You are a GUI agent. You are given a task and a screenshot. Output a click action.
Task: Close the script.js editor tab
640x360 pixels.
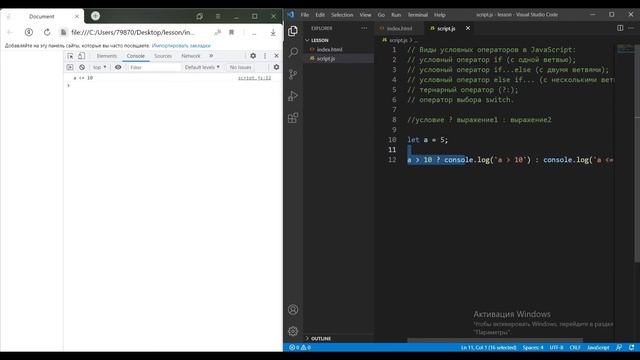pos(468,28)
